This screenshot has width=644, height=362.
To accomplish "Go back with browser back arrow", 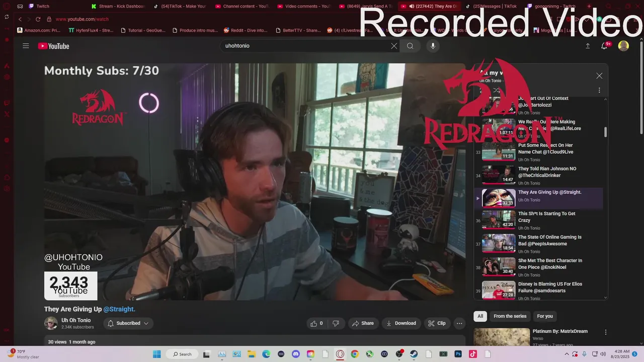I will (x=20, y=19).
